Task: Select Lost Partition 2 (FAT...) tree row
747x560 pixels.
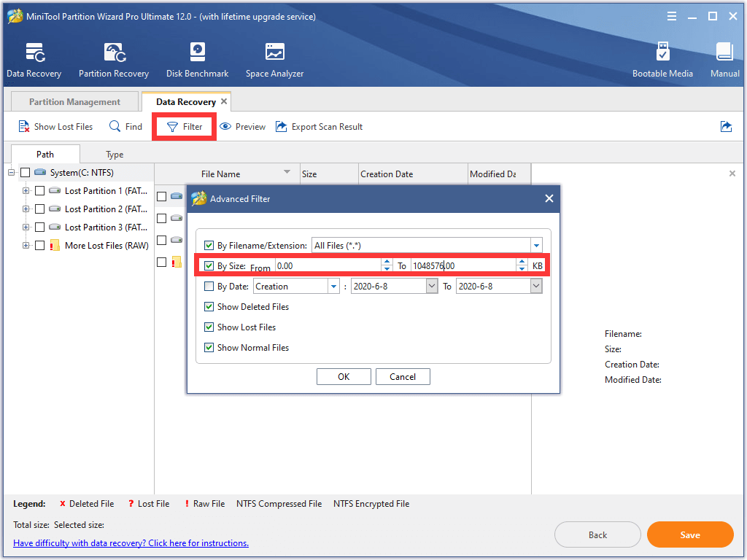Action: pyautogui.click(x=106, y=209)
